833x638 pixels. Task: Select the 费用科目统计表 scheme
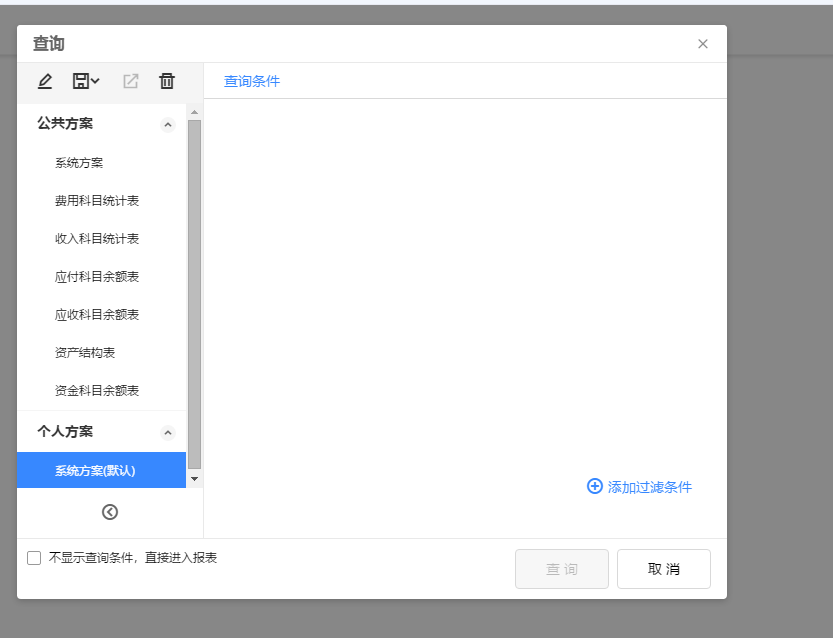point(97,201)
